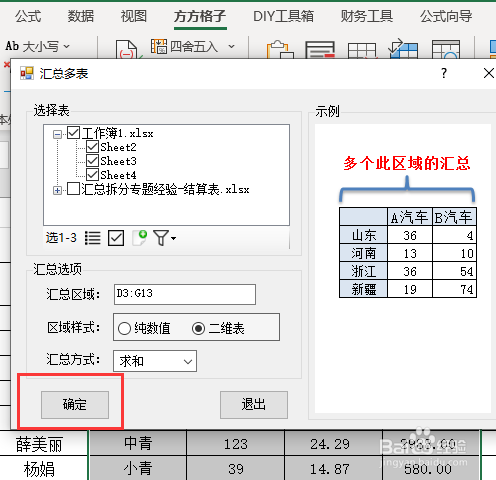Click the add workbook file icon
This screenshot has width=496, height=480.
click(x=140, y=238)
